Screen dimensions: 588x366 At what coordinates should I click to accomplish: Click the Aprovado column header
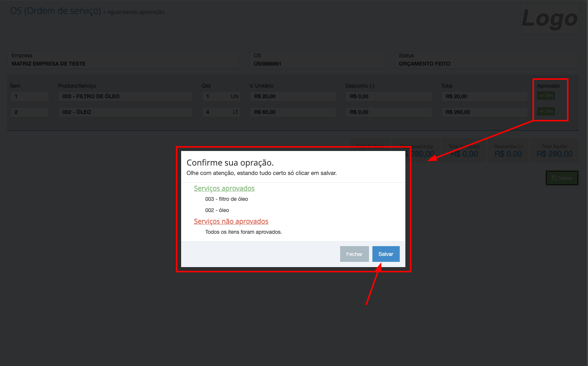(548, 86)
